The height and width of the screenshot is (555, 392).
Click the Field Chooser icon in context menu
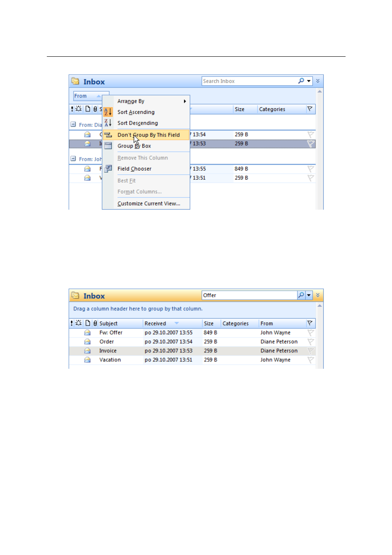point(108,169)
